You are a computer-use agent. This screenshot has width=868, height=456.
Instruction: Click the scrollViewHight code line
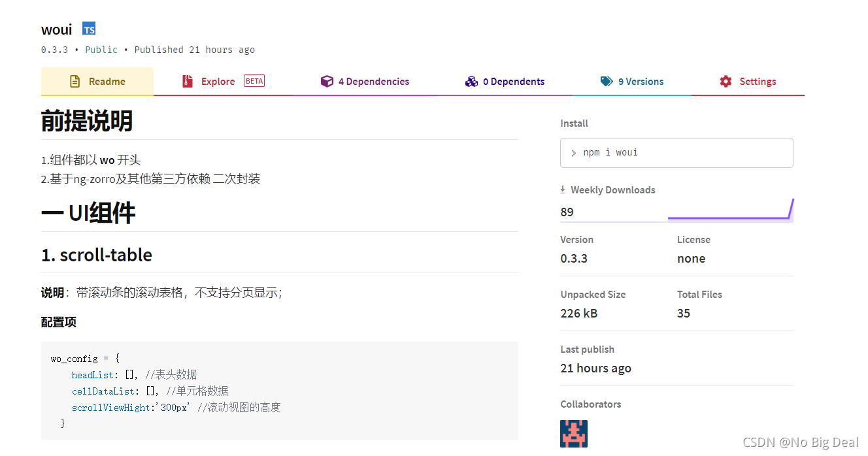click(x=176, y=408)
